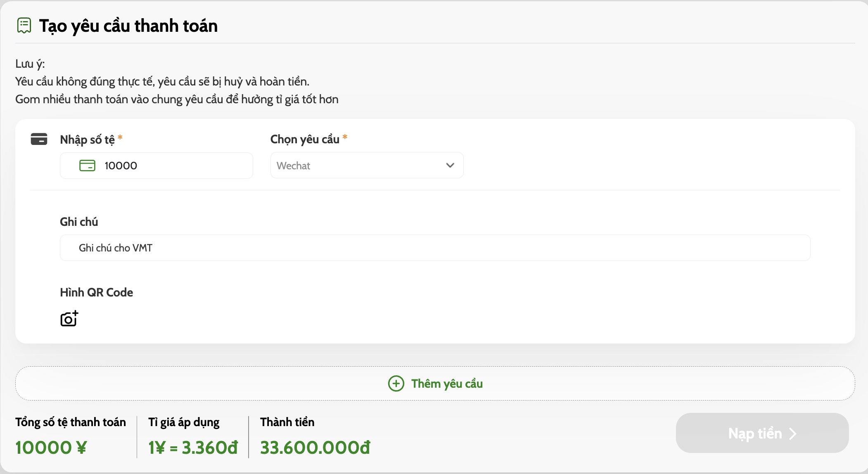Click the green card icon in amount field

coord(87,166)
